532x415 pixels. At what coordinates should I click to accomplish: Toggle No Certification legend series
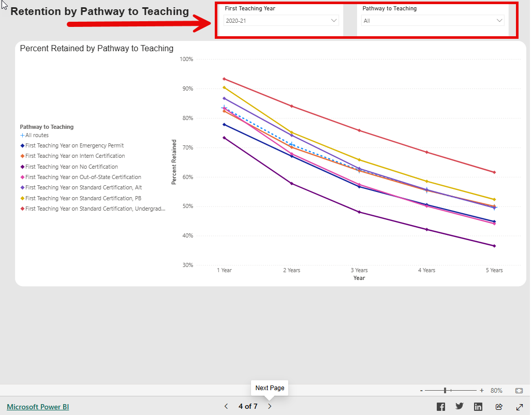point(71,167)
